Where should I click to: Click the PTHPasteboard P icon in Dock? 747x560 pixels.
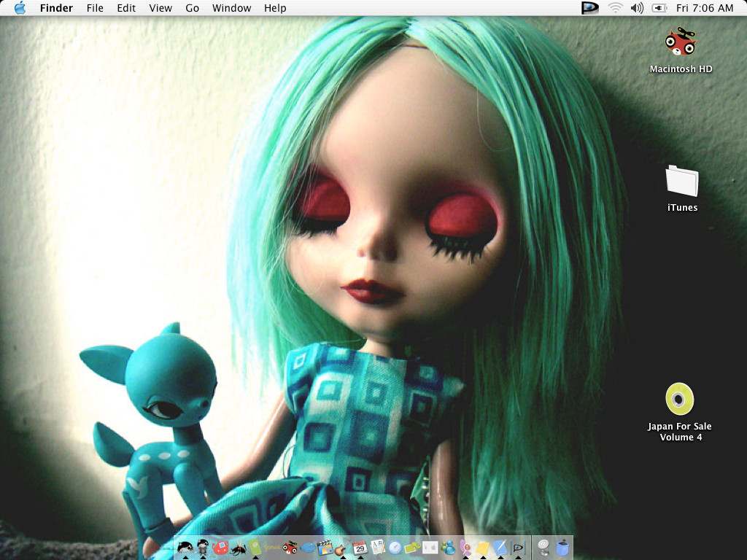(x=519, y=548)
